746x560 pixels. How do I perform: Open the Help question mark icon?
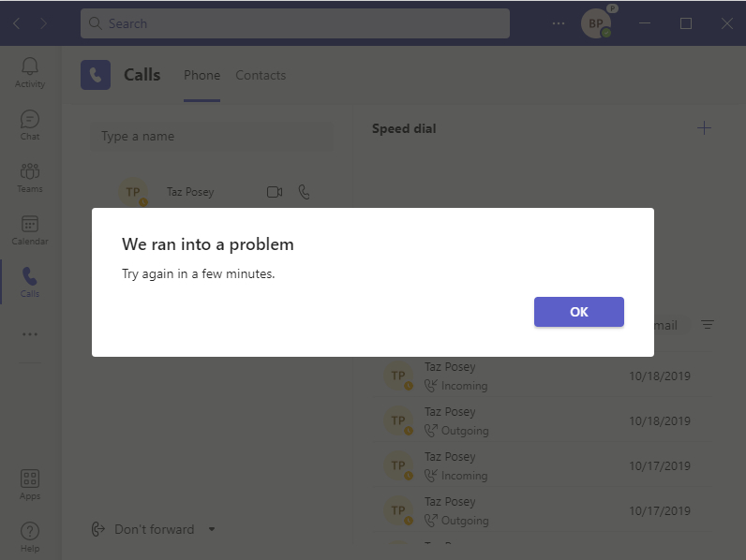[29, 538]
